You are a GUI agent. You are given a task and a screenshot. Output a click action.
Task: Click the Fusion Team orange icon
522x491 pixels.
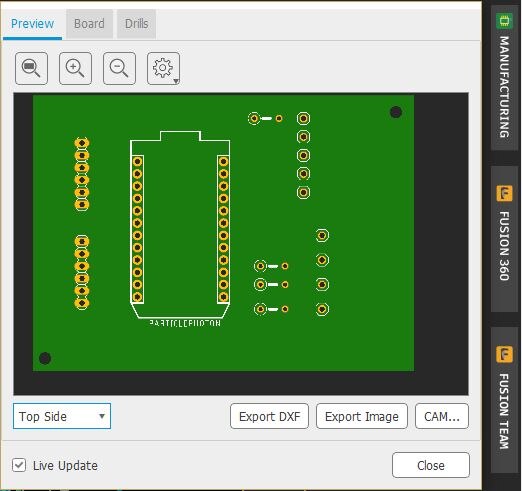point(504,354)
